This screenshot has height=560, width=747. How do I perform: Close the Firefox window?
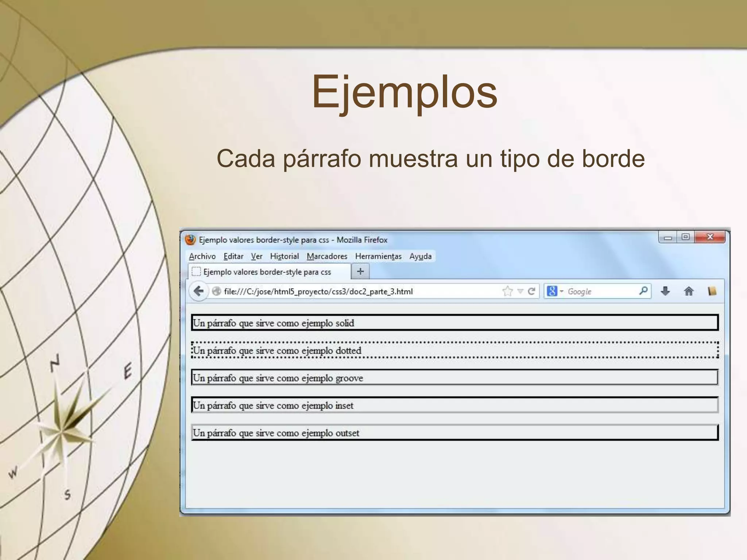(710, 237)
